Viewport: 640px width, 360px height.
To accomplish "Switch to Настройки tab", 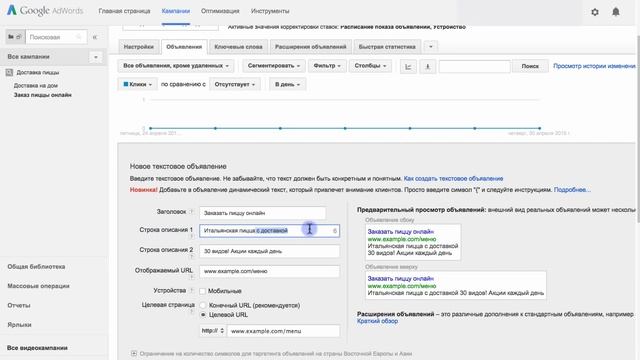I will coord(139,47).
